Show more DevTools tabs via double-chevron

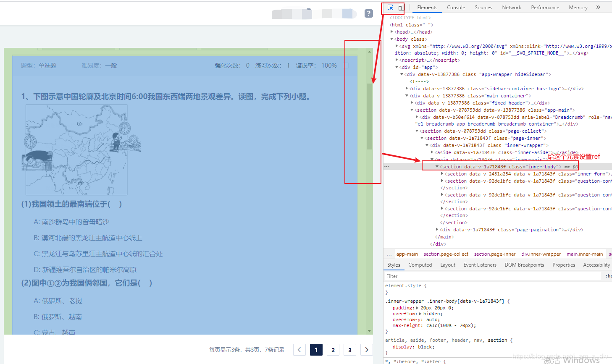pyautogui.click(x=598, y=7)
